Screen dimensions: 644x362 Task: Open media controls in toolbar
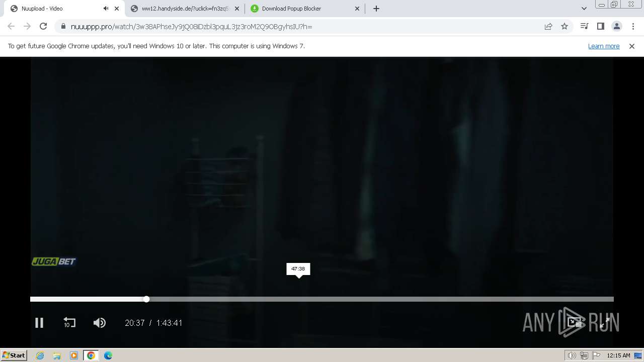click(x=584, y=26)
